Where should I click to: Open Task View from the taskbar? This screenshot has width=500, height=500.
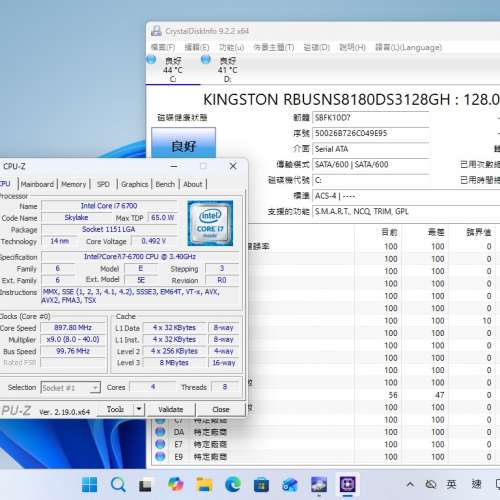click(x=145, y=485)
